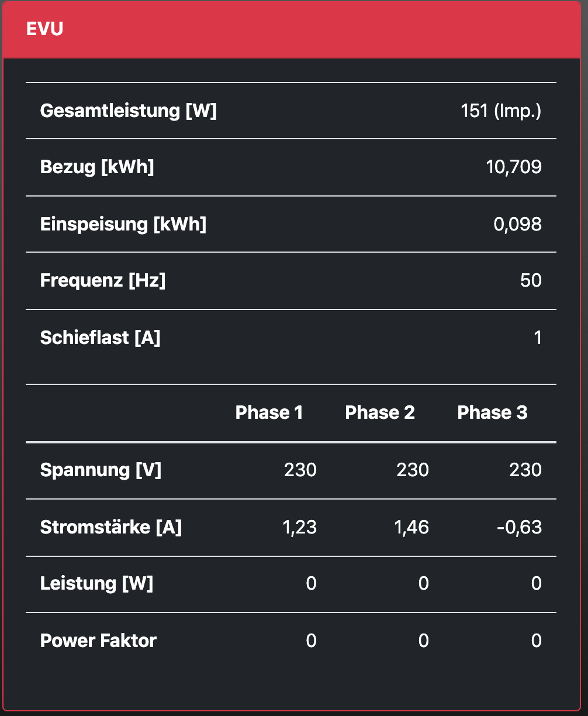Select the Leistung [W] row label
588x716 pixels.
tap(96, 583)
